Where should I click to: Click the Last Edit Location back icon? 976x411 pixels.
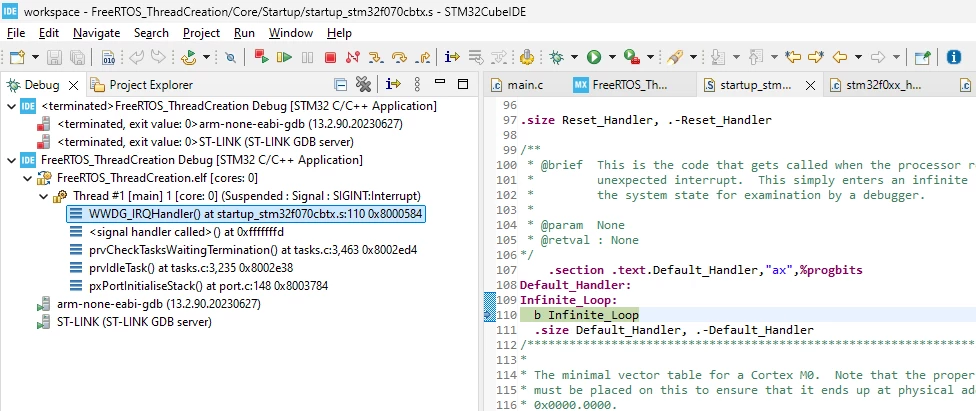pyautogui.click(x=792, y=57)
